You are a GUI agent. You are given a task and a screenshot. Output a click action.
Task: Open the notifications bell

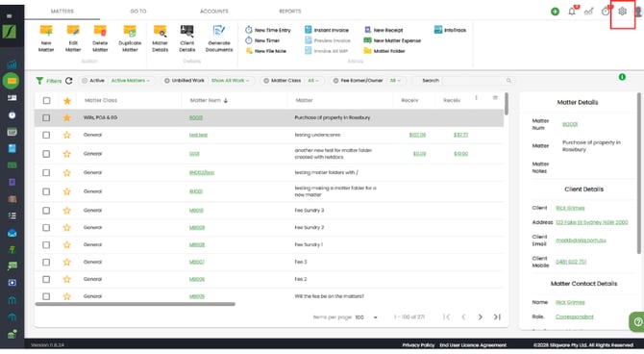pos(572,12)
